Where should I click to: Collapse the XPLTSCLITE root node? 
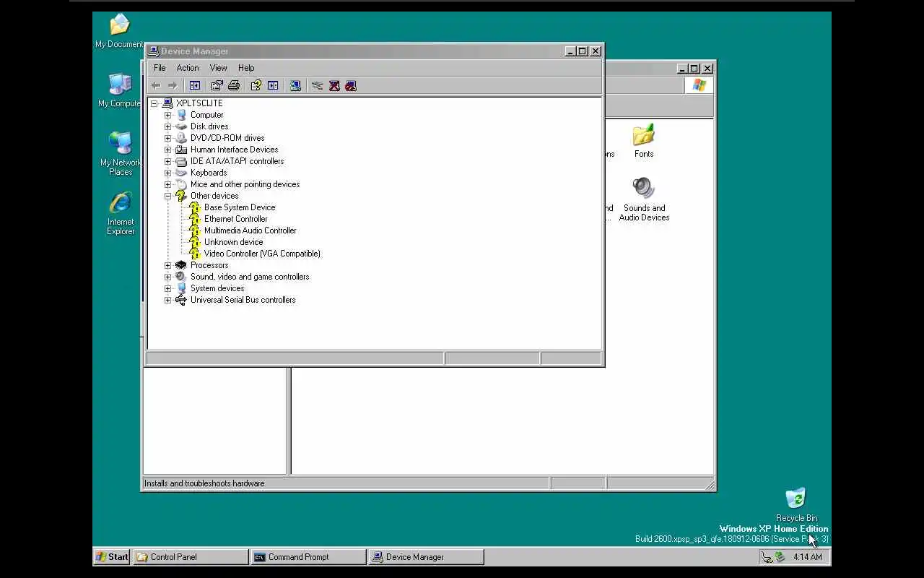pyautogui.click(x=154, y=103)
